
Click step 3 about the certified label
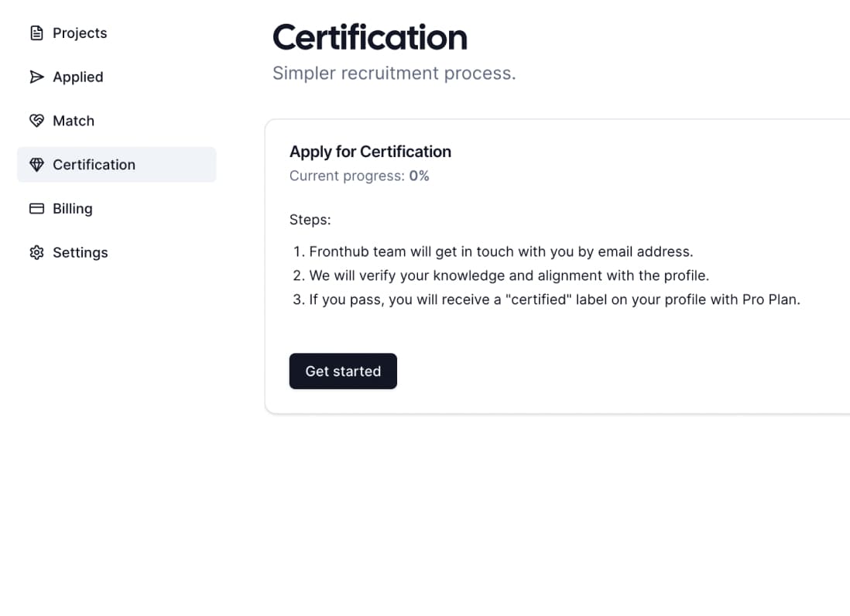tap(547, 299)
